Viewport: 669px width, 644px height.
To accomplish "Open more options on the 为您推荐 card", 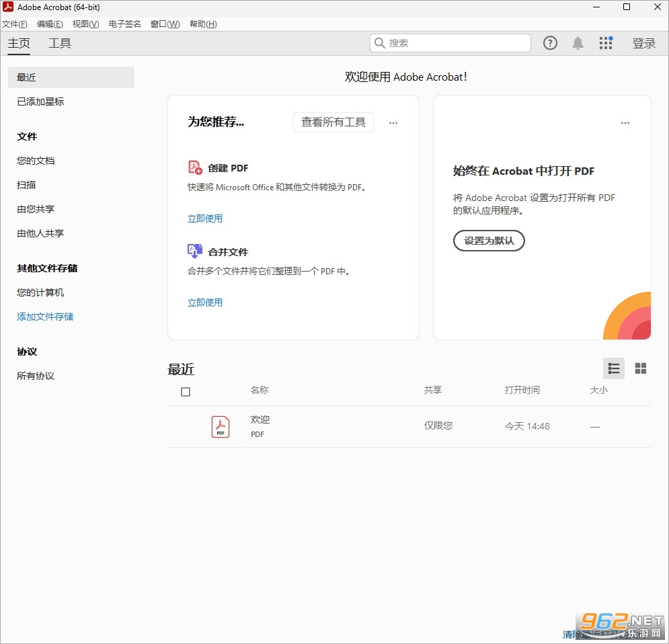I will (393, 123).
